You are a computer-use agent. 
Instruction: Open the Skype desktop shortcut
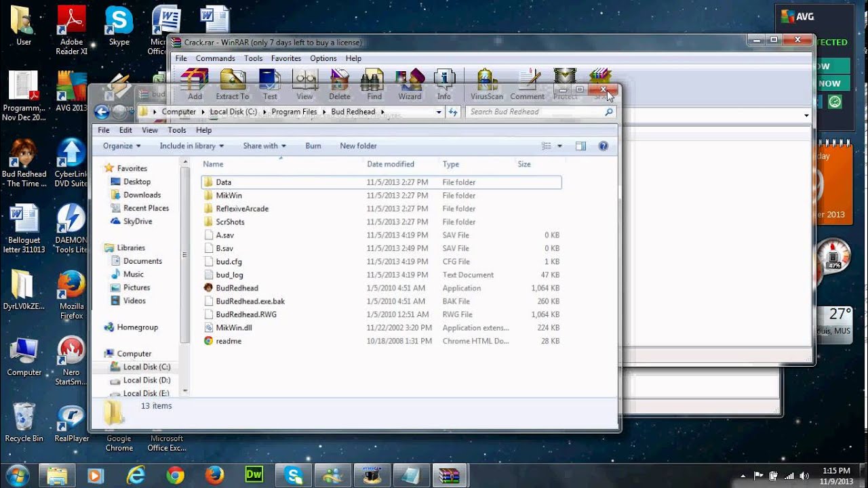[x=119, y=26]
